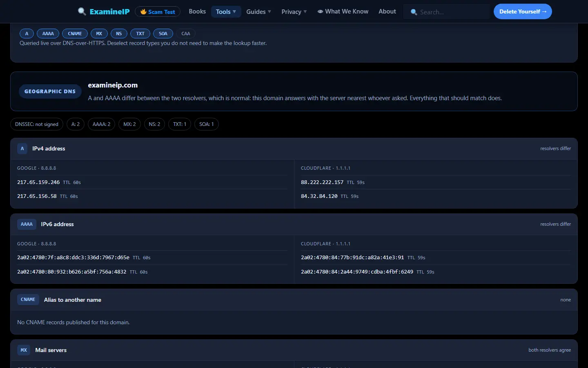Go to What We Know page
Viewport: 588px width, 368px height.
(x=343, y=11)
